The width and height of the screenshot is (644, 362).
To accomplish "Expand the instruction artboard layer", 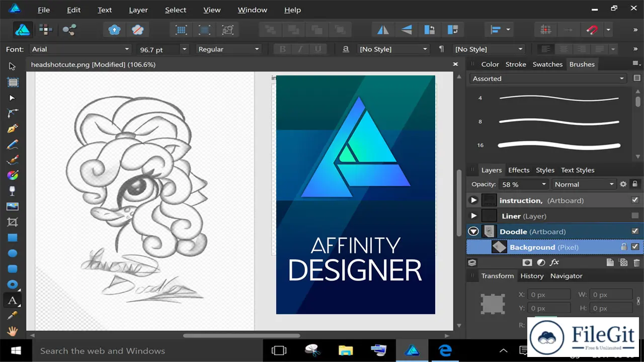I will click(473, 200).
